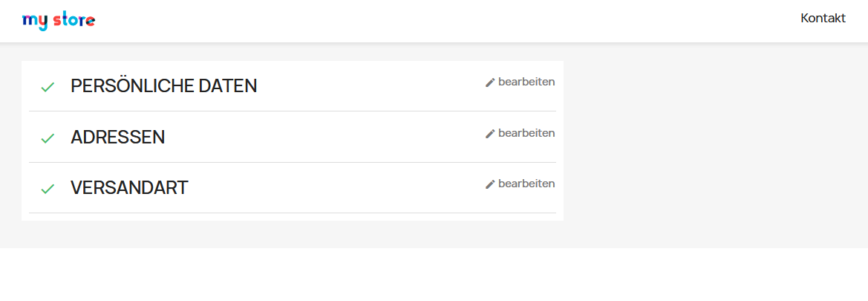Click the my store logo

pos(59,21)
